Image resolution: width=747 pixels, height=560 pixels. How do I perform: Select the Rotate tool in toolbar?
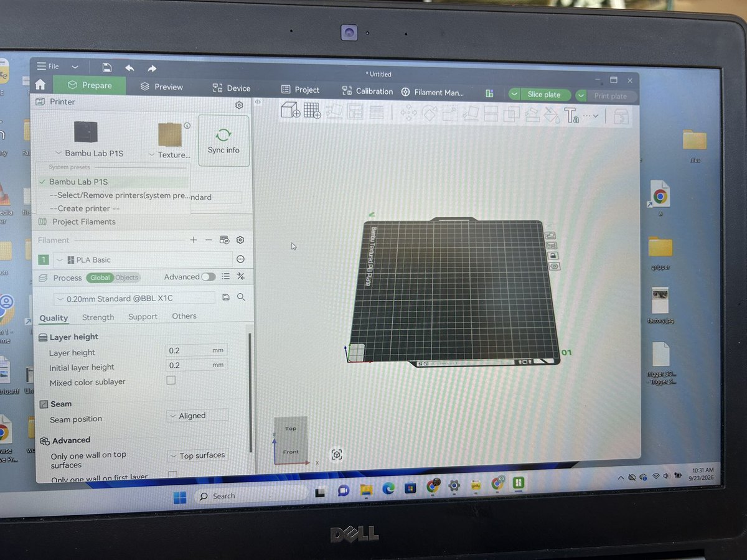coord(430,113)
